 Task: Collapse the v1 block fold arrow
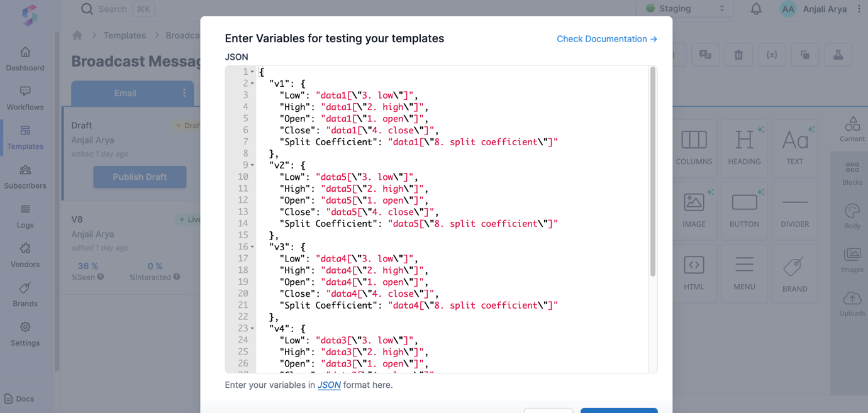(252, 83)
